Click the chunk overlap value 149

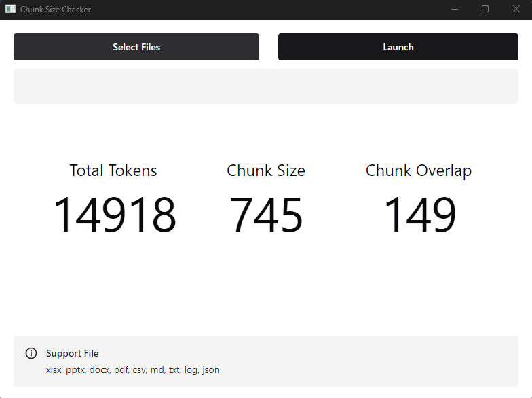419,215
